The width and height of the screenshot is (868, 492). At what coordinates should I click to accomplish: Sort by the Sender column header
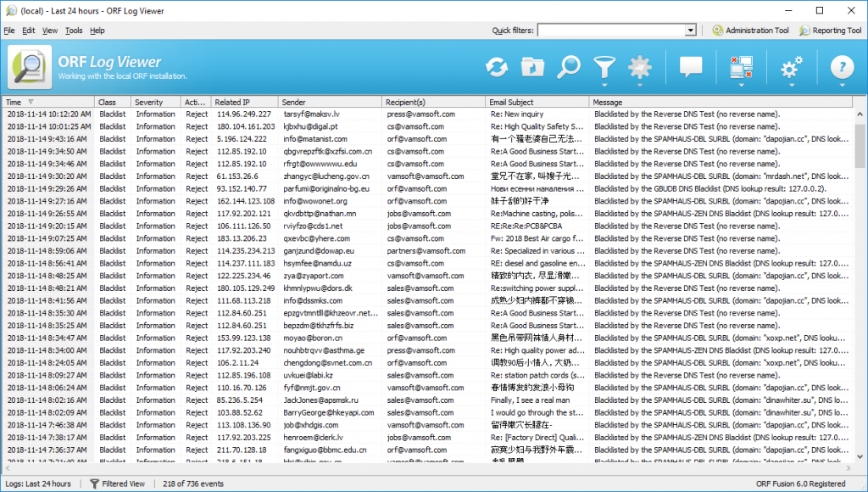[x=331, y=102]
